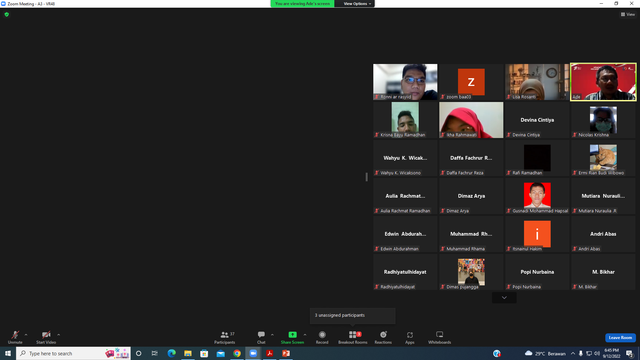
Task: Expand share options arrow beside Share Screen
Action: pos(305,335)
